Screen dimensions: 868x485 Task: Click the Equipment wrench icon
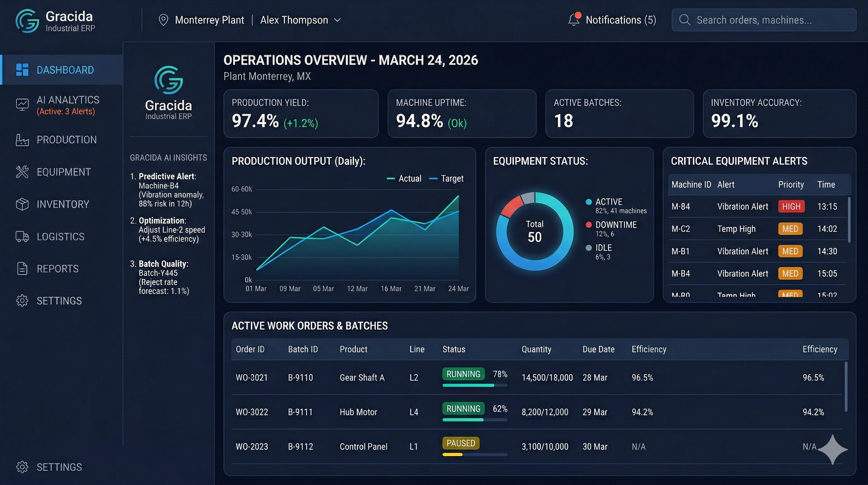22,172
